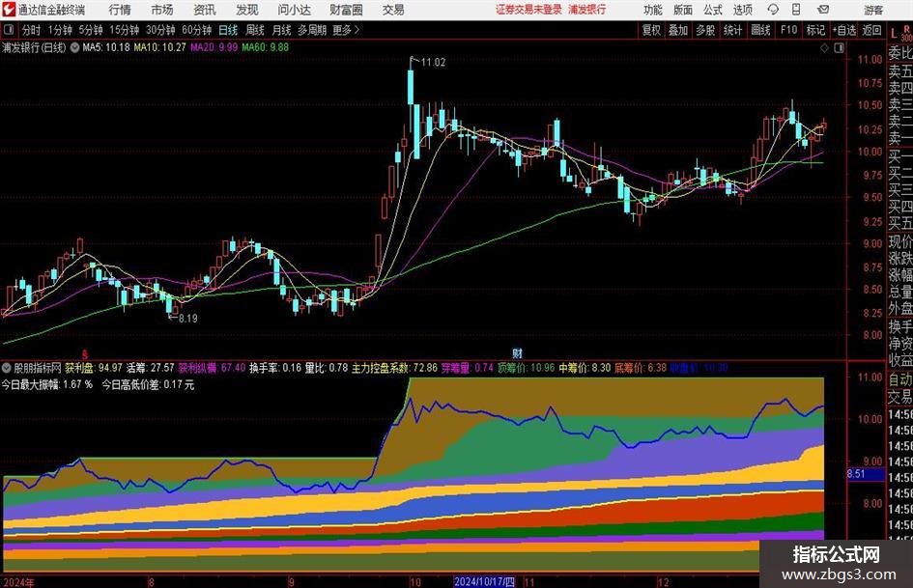This screenshot has width=913, height=588.
Task: Click the 标记 mark button
Action: pos(815,30)
